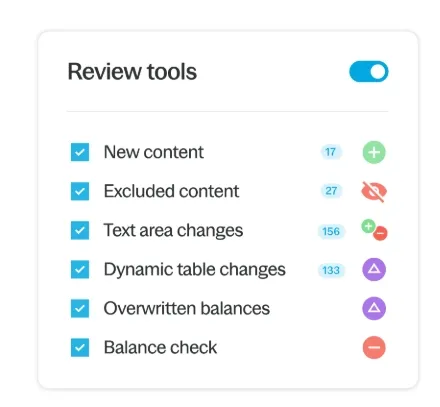Click the purple triangle icon for Dynamic table changes

pyautogui.click(x=374, y=269)
